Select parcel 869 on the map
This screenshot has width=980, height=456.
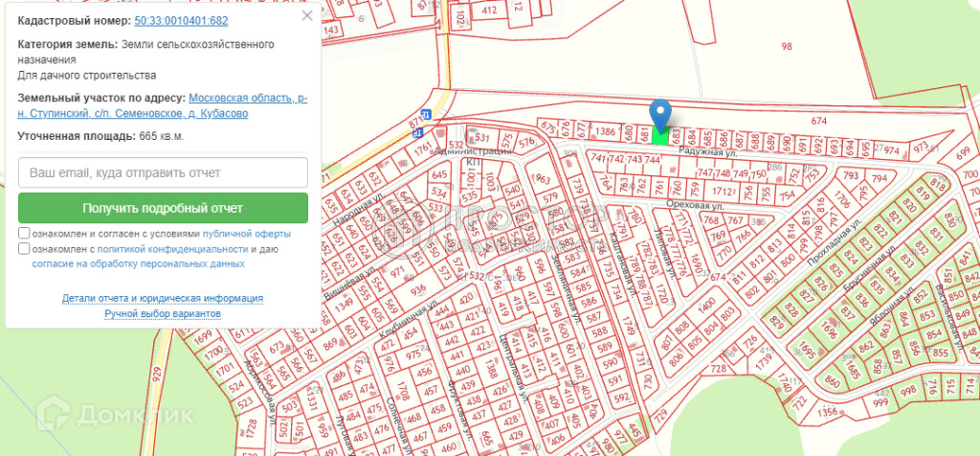[329, 342]
